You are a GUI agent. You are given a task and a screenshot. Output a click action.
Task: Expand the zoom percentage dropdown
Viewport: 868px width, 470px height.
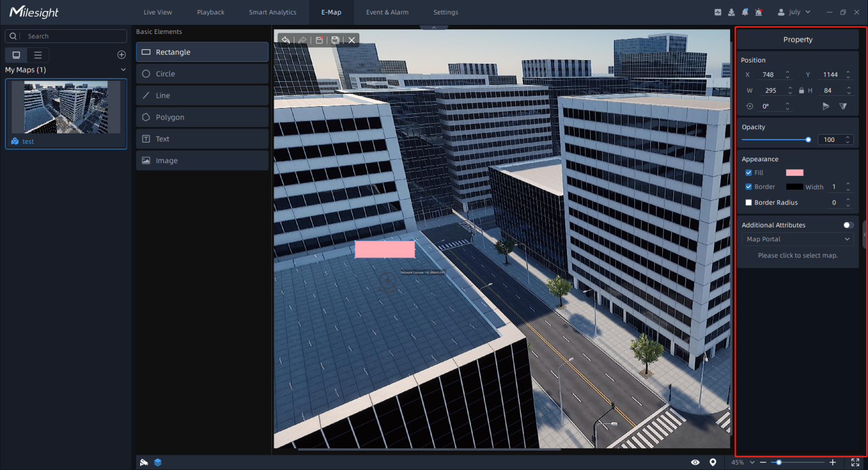[x=751, y=462]
